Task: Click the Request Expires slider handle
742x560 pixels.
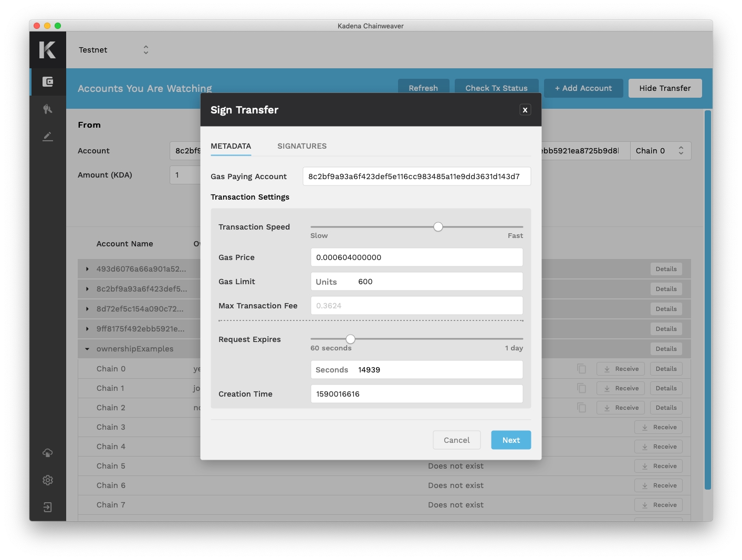Action: (x=350, y=339)
